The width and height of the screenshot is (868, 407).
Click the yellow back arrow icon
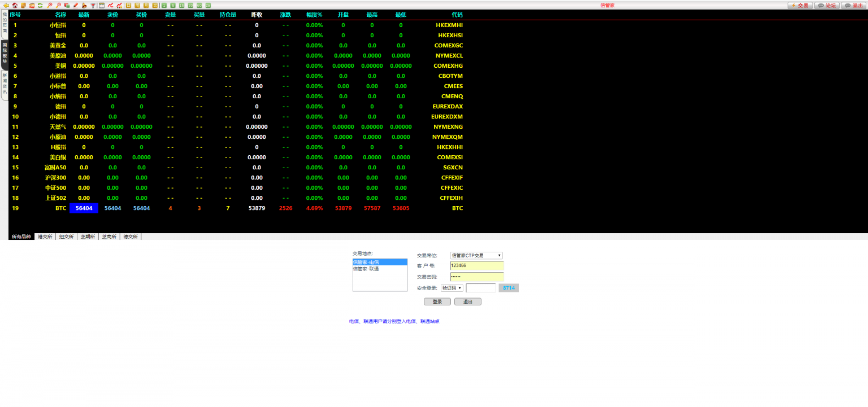[6, 5]
